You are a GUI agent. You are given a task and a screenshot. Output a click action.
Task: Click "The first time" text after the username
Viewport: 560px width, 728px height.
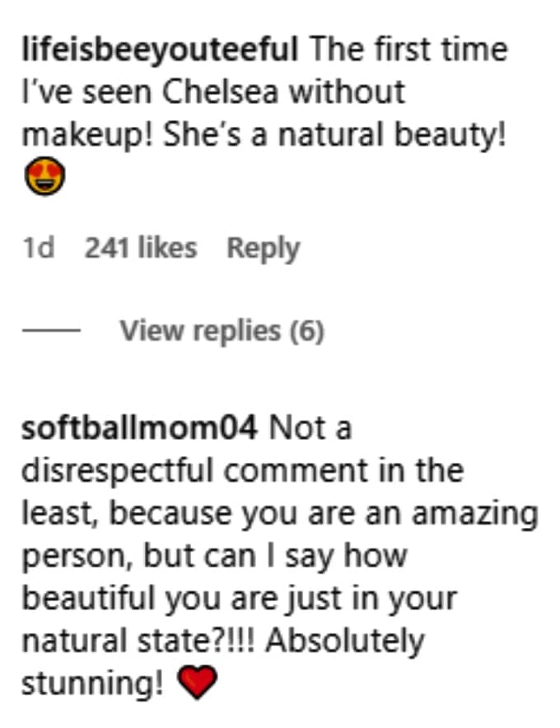(408, 50)
